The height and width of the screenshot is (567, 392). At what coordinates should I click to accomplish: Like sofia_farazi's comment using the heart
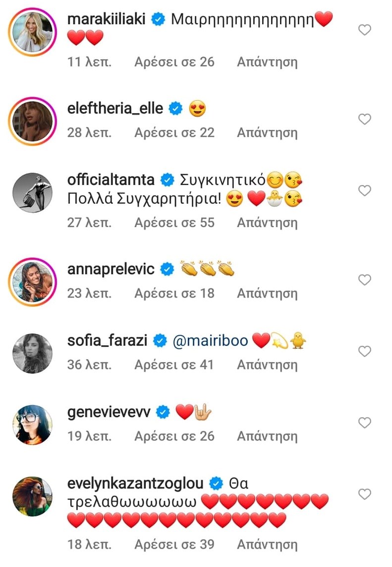365,351
